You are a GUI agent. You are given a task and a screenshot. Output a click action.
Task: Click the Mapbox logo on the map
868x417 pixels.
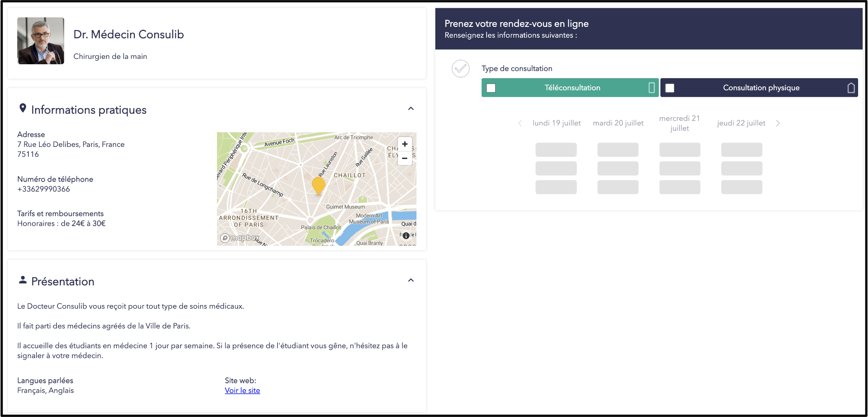coord(240,238)
